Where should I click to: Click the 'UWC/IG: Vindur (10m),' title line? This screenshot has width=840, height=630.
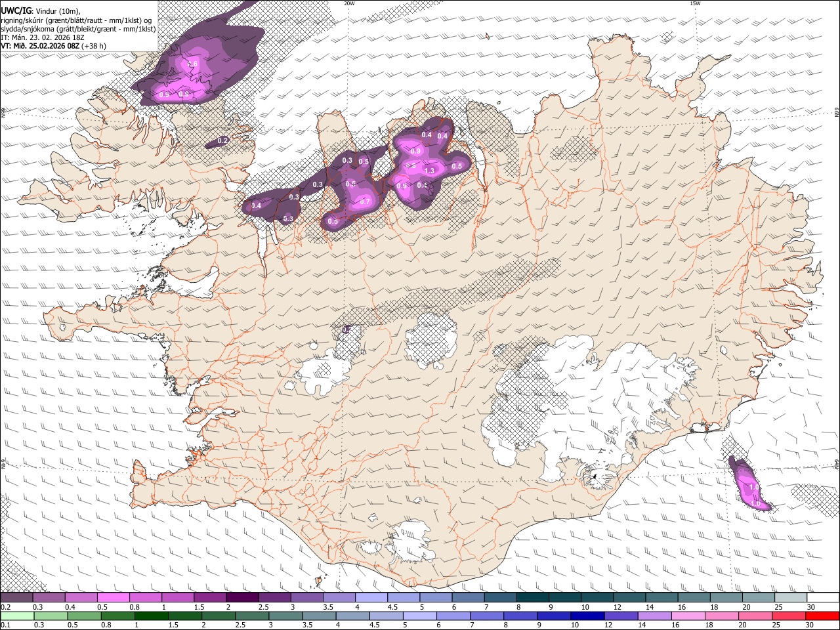click(41, 10)
